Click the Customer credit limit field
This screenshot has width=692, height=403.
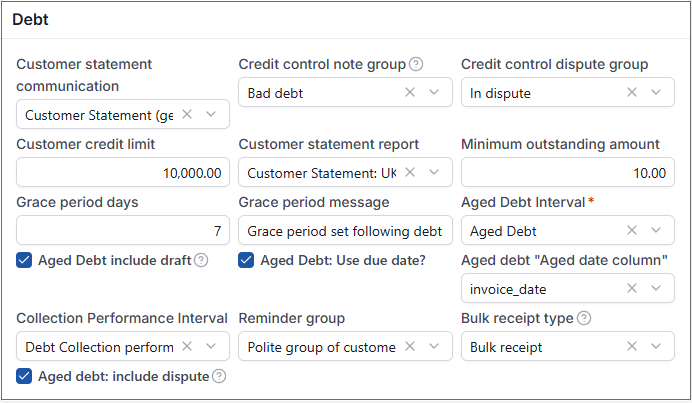[x=123, y=173]
